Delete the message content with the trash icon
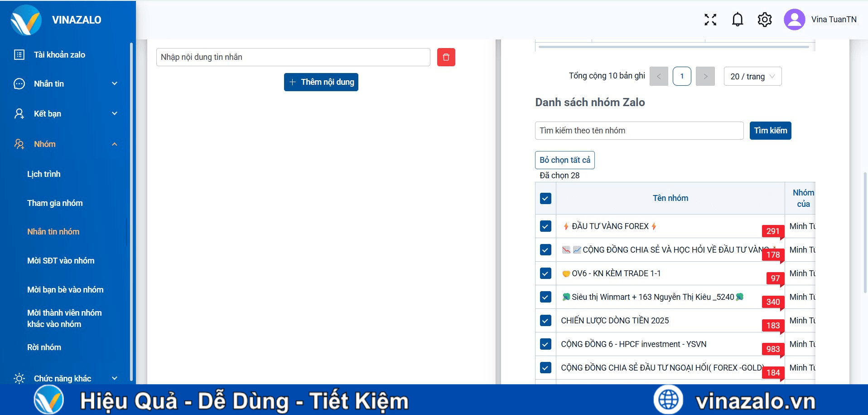Screen dimensions: 868x415 [446, 57]
